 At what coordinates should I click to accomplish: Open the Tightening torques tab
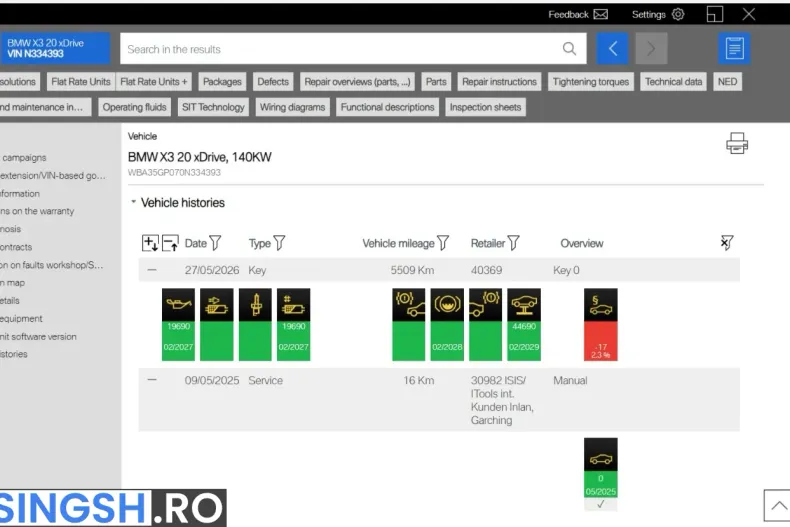point(590,82)
